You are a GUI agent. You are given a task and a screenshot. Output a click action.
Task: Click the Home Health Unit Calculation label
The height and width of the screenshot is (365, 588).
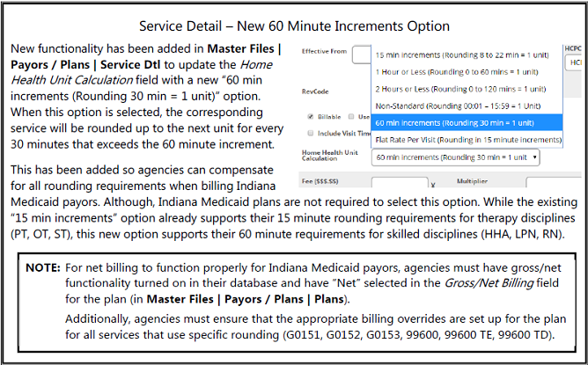pyautogui.click(x=332, y=157)
